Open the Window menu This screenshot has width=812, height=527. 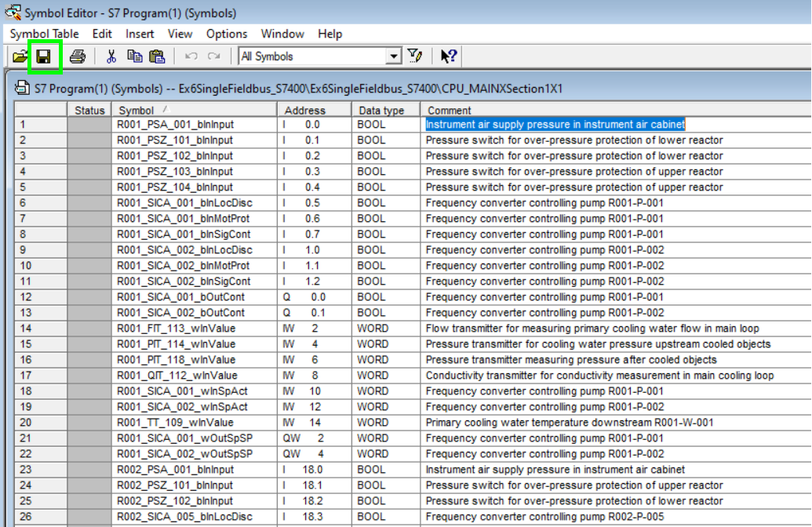point(282,34)
